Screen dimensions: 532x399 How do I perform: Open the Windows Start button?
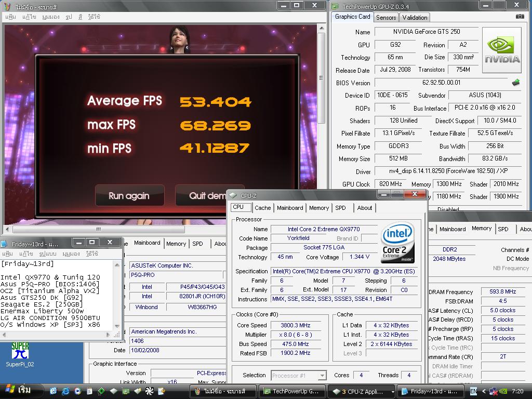tap(21, 391)
